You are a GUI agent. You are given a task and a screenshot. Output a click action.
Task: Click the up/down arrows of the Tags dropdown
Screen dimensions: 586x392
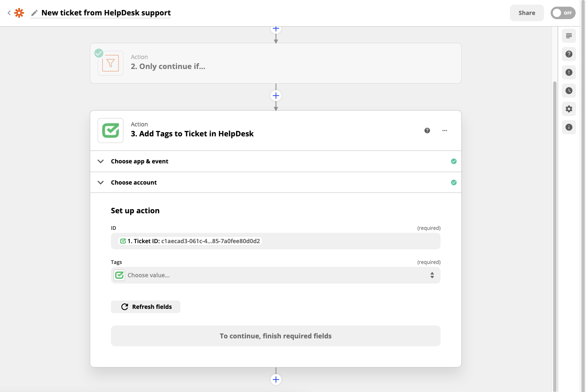[x=432, y=275]
